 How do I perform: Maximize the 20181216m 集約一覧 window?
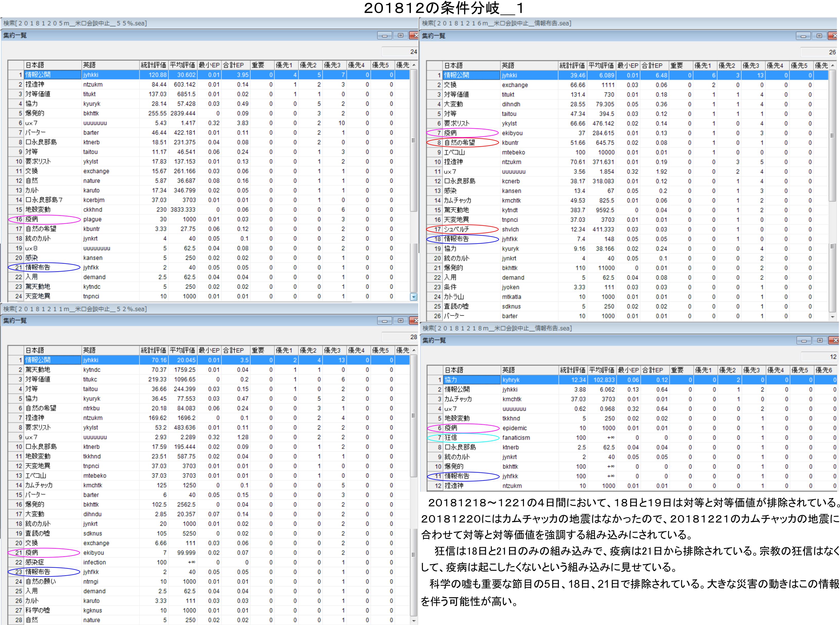819,36
